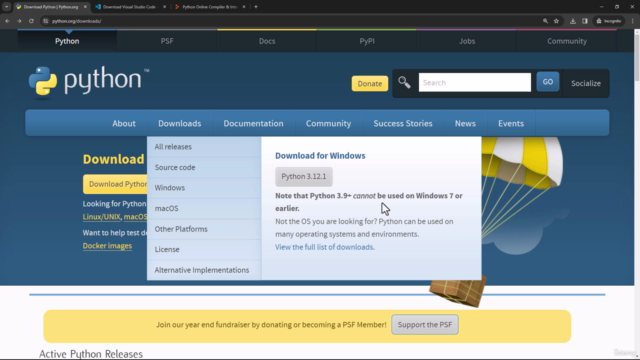
Task: Select the Jobs top-level site tab
Action: (467, 41)
